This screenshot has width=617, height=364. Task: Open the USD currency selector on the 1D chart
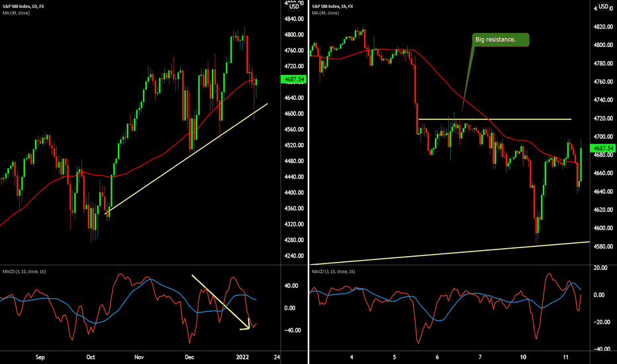[x=295, y=7]
